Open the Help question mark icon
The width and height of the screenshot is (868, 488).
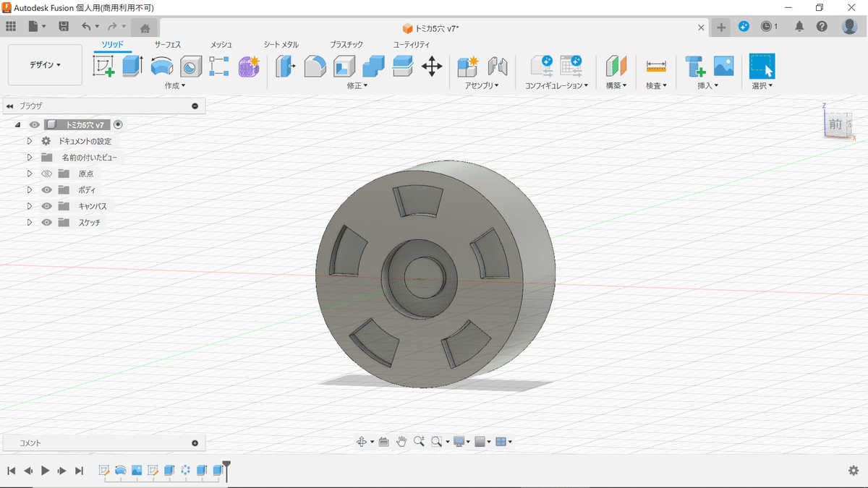tap(822, 26)
